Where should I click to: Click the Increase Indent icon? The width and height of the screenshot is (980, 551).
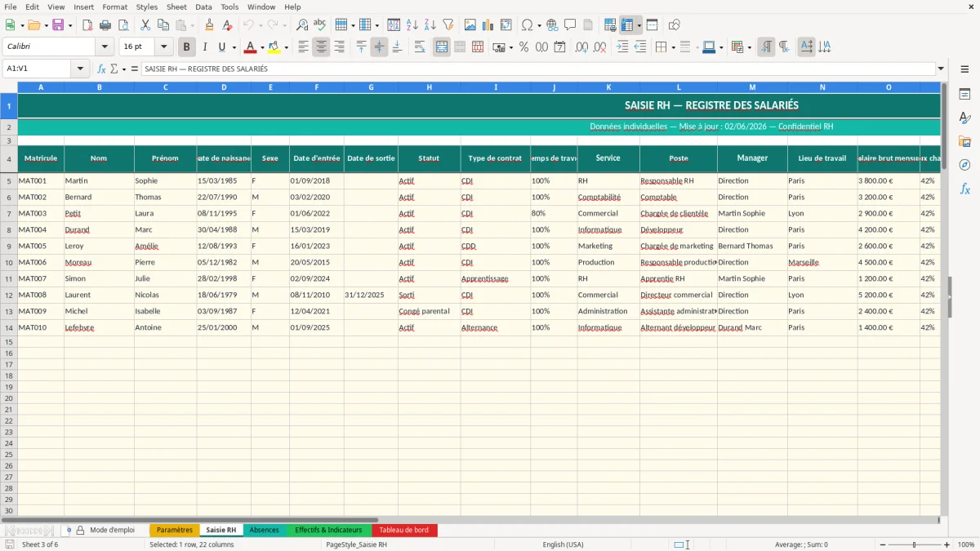622,47
